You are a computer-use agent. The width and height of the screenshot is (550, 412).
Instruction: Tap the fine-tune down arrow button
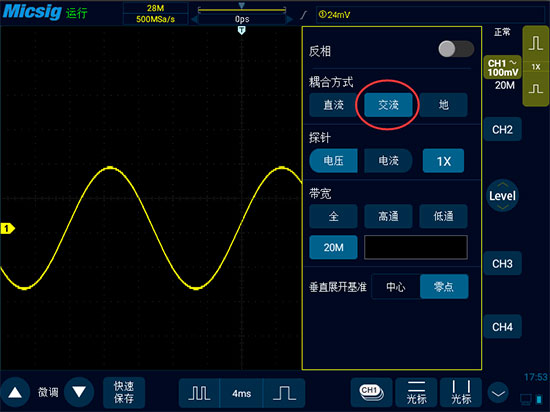(x=79, y=392)
